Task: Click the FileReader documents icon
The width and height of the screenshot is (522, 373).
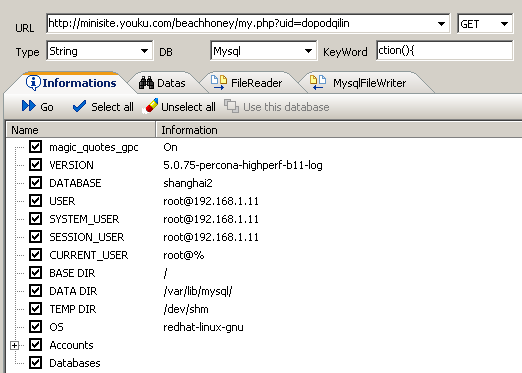Action: coord(219,82)
